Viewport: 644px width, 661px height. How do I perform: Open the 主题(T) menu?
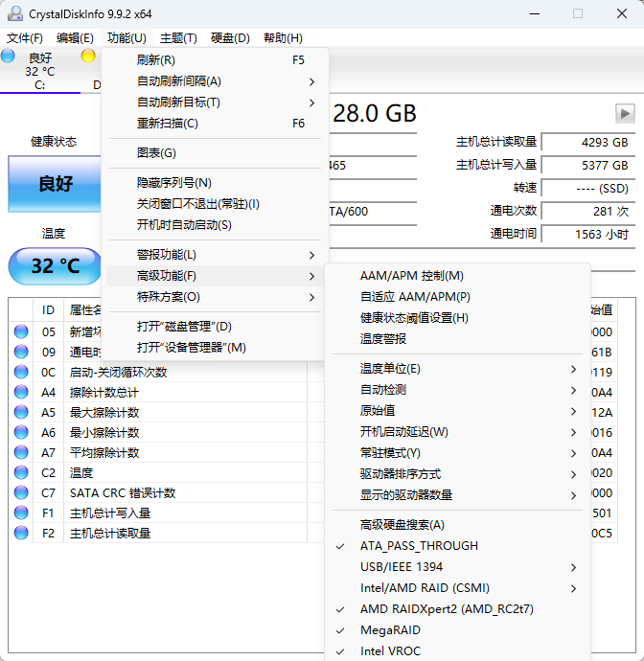point(178,38)
